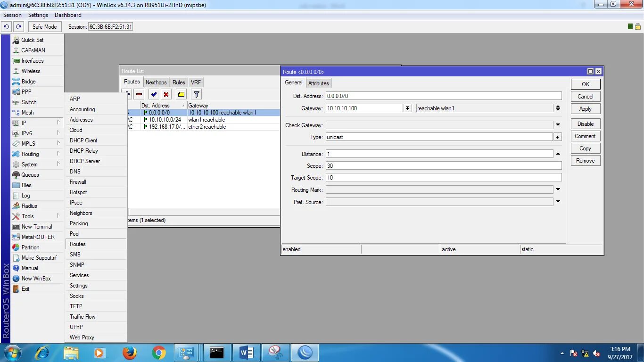Viewport: 644px width, 362px height.
Task: Open the Log window
Action: [x=37, y=196]
